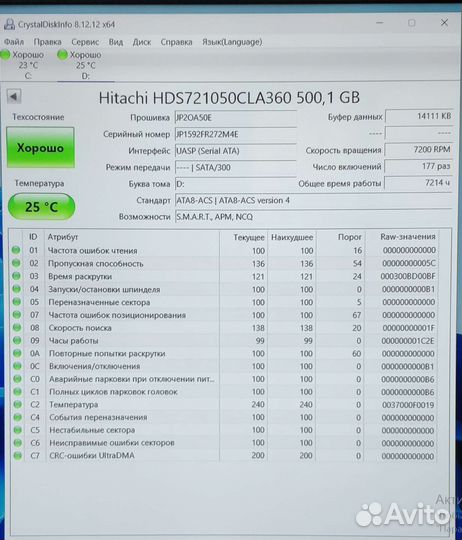Click status circle of CRC-ошибки UltraDMA
462x540 pixels.
(18, 455)
